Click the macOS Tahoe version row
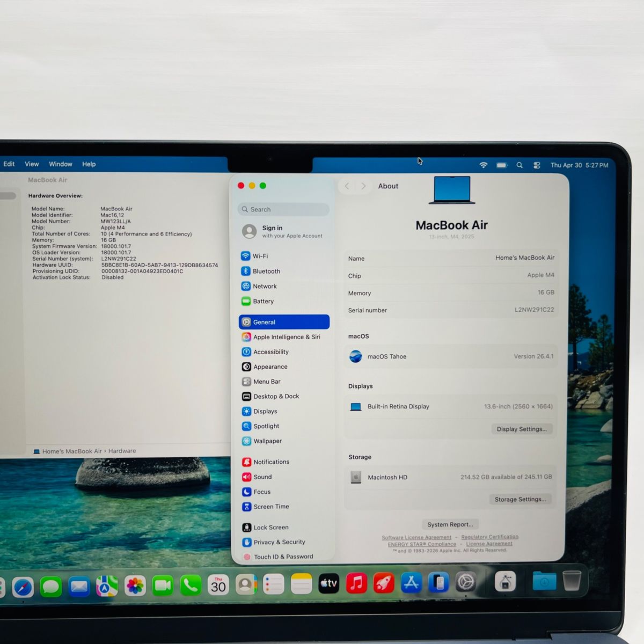Screen dimensions: 644x644 [x=451, y=356]
